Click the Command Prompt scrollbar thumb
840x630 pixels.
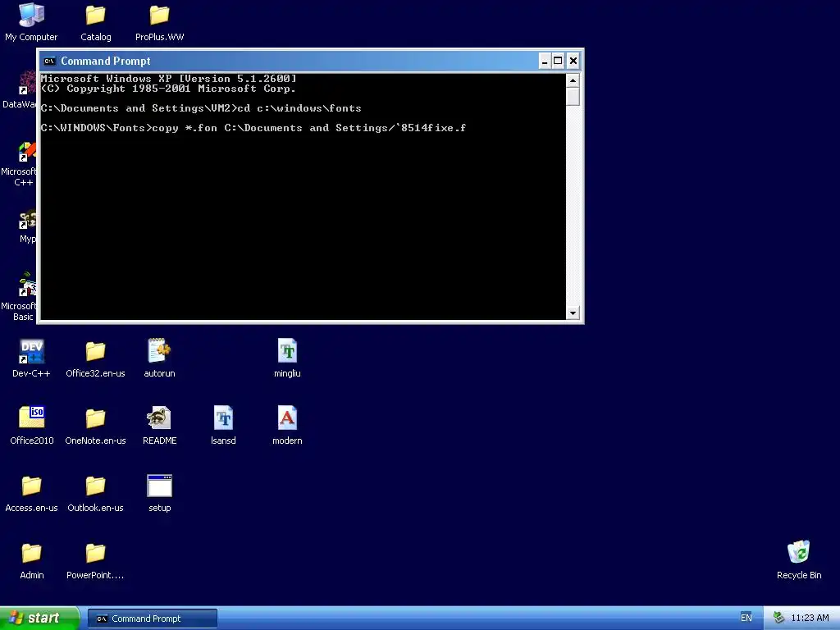tap(573, 97)
